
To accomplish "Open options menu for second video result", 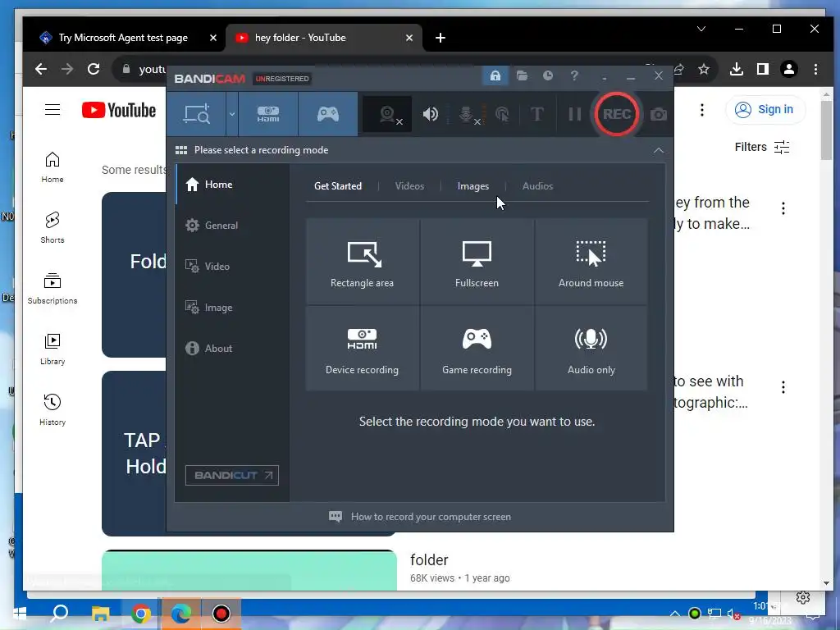I will click(x=783, y=387).
